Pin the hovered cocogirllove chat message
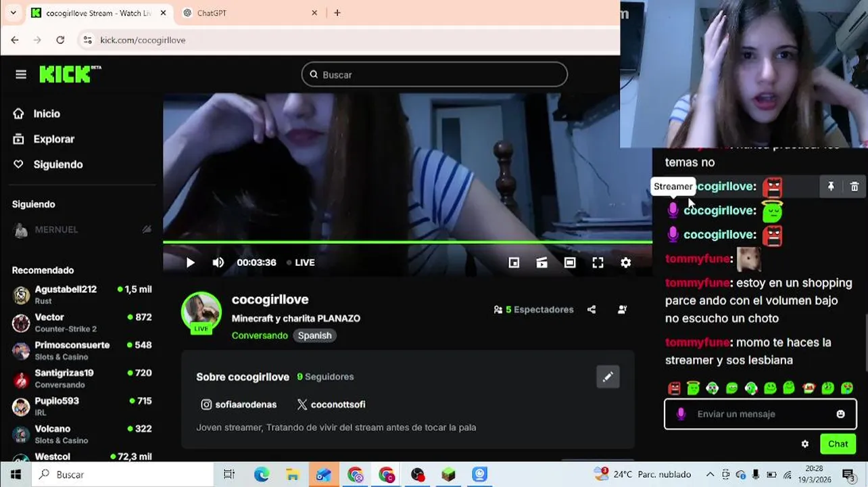The width and height of the screenshot is (868, 487). coord(831,187)
